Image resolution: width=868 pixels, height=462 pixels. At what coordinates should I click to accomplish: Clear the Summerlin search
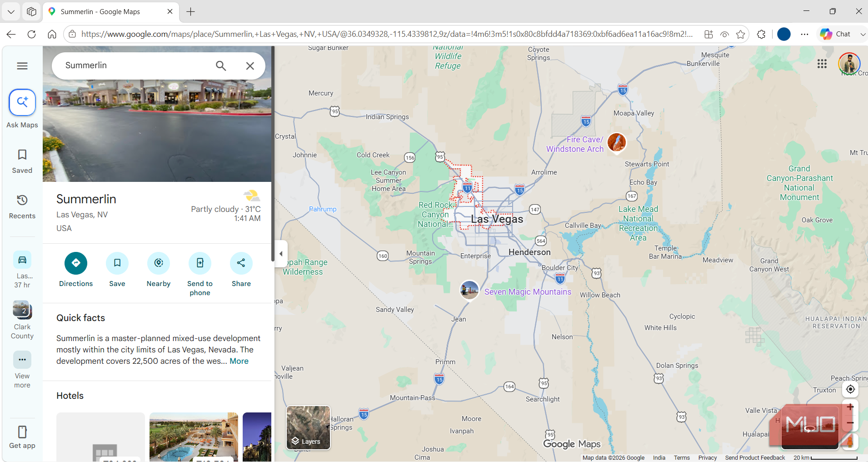tap(250, 66)
